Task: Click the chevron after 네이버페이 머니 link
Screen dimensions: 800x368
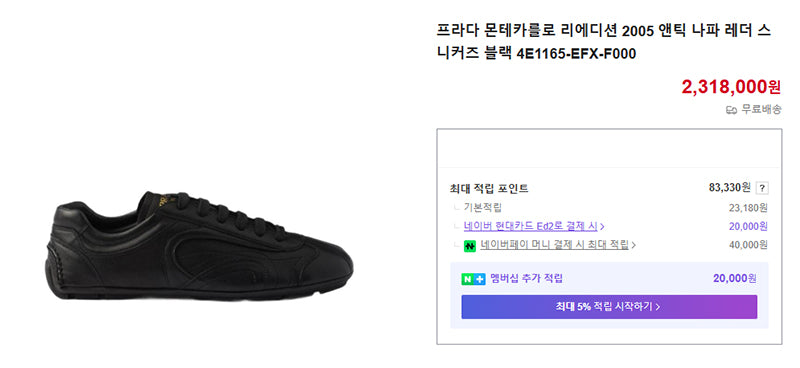Action: [633, 246]
